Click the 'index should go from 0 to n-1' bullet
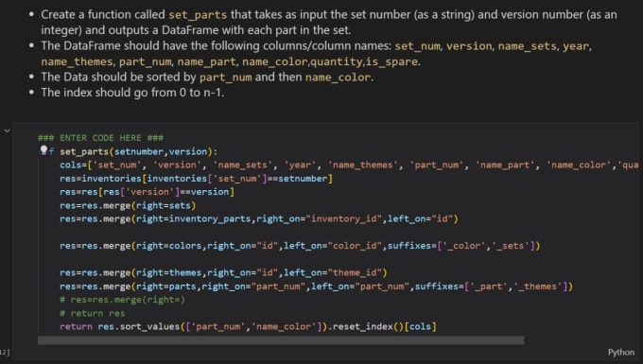Screen dimensions: 643x364 pyautogui.click(x=132, y=93)
